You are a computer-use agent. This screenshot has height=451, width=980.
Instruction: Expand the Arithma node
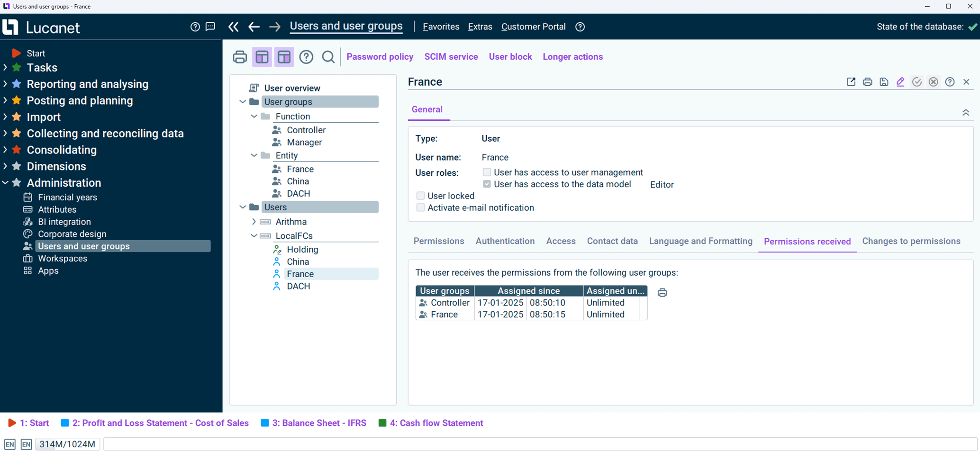[x=254, y=222]
